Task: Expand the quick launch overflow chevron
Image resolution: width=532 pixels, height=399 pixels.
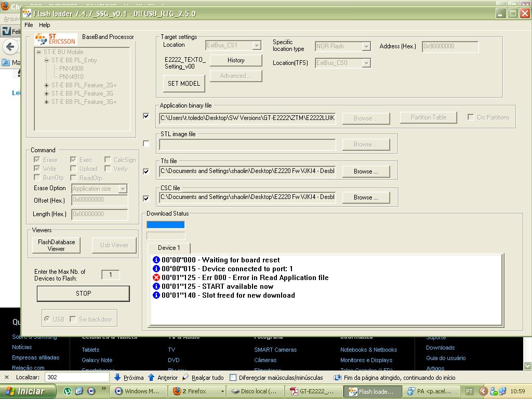Action: pyautogui.click(x=103, y=389)
